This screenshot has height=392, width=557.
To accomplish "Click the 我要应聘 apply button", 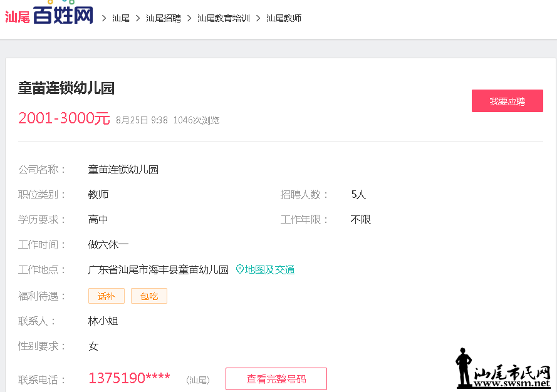I will click(x=507, y=101).
